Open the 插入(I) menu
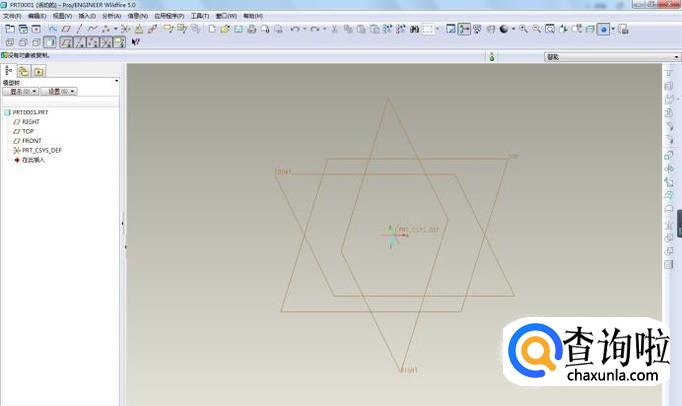682x406 pixels. coord(87,16)
